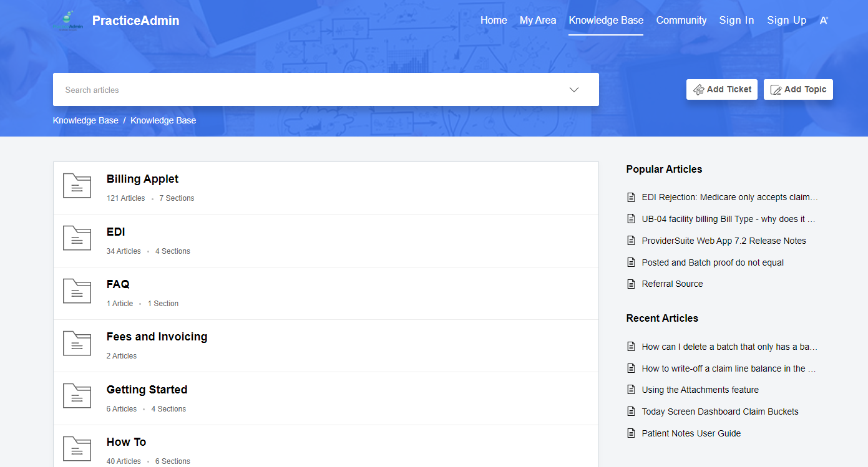Click the FAQ folder icon
This screenshot has width=868, height=467.
[x=77, y=291]
